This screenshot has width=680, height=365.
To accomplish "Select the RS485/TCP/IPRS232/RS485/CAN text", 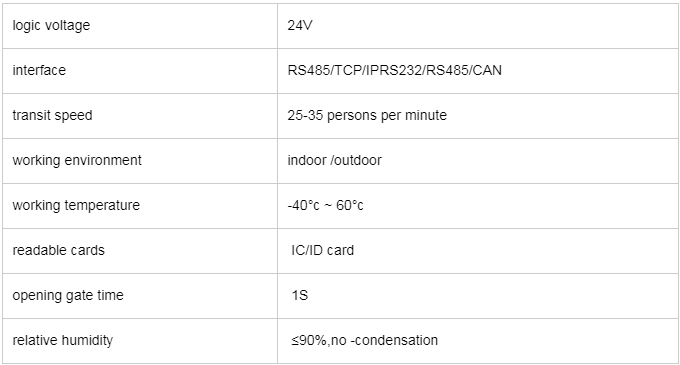I will pyautogui.click(x=394, y=70).
